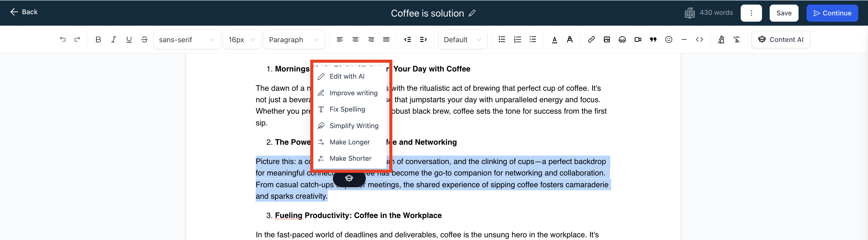Click the headphones audio icon
This screenshot has width=868, height=240.
[x=622, y=40]
